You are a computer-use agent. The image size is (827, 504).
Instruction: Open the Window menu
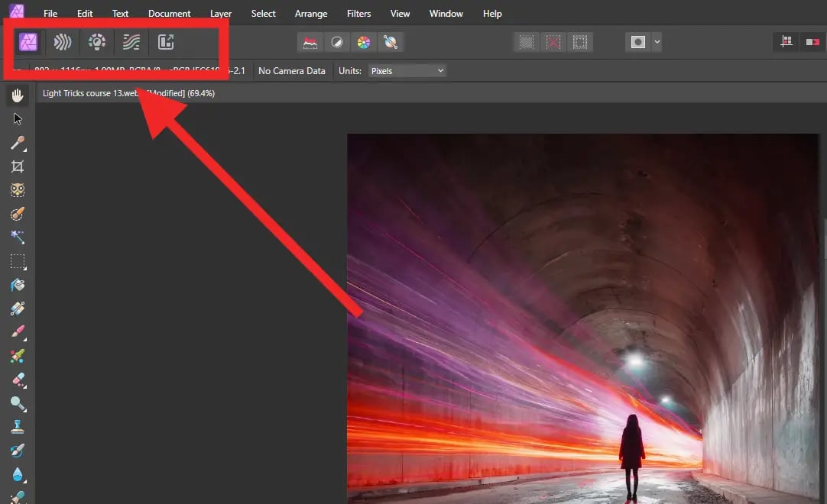tap(446, 14)
